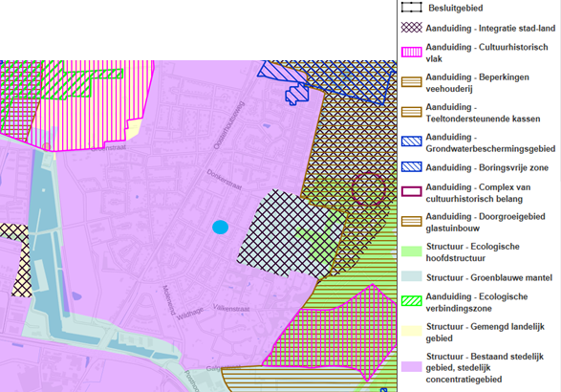Click the Groenstraat street label

pos(108,147)
